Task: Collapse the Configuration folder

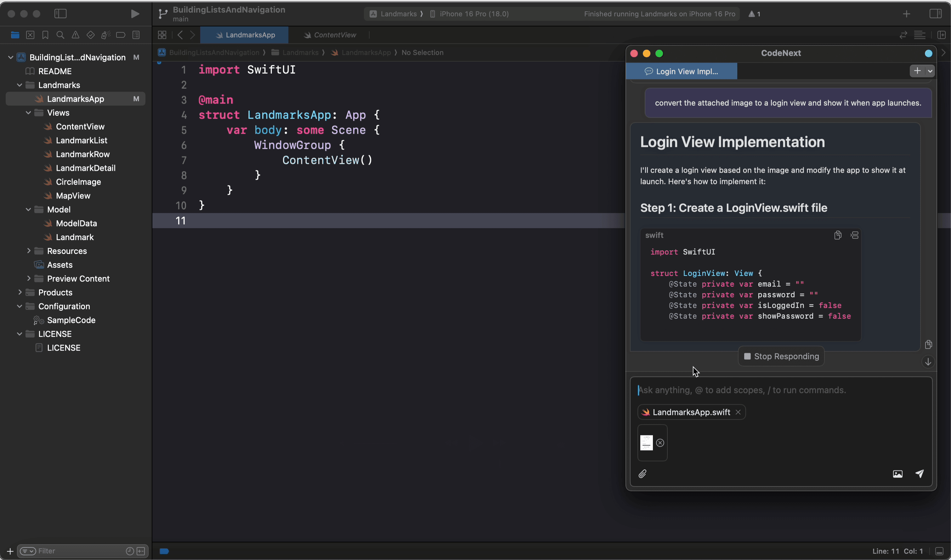Action: (20, 306)
